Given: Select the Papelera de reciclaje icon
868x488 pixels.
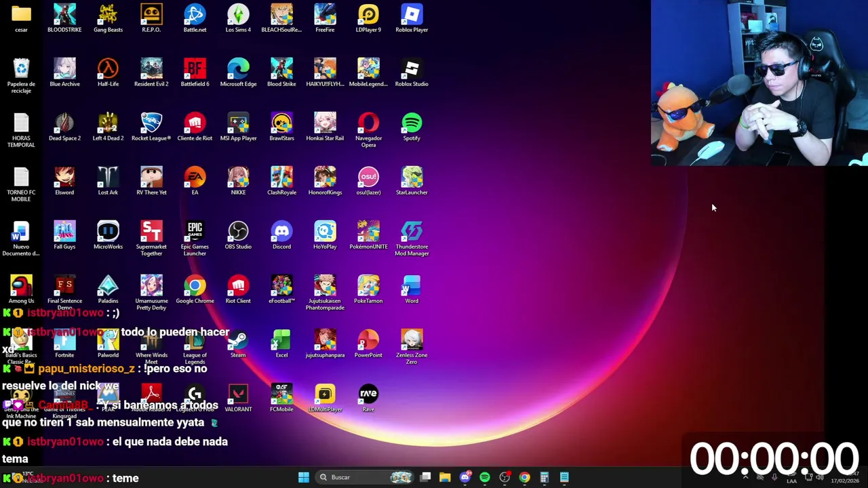Looking at the screenshot, I should [x=21, y=76].
